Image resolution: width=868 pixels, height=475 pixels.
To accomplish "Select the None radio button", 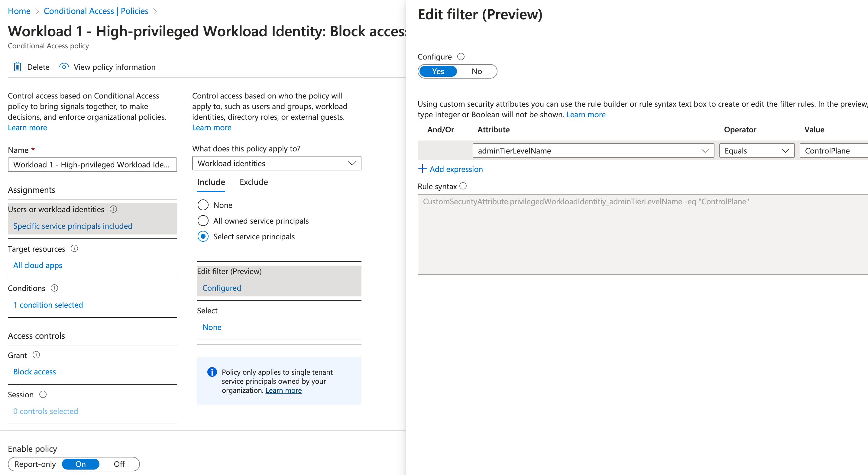I will point(203,205).
